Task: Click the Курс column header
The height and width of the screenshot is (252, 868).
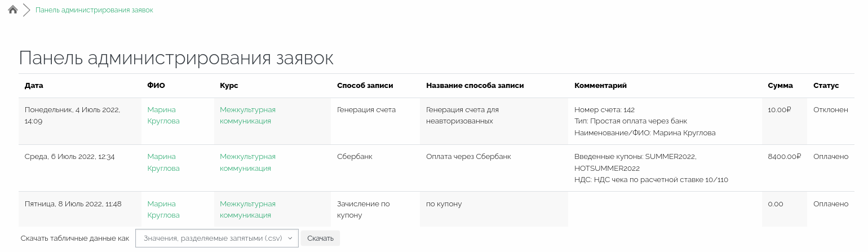Action: [x=229, y=86]
